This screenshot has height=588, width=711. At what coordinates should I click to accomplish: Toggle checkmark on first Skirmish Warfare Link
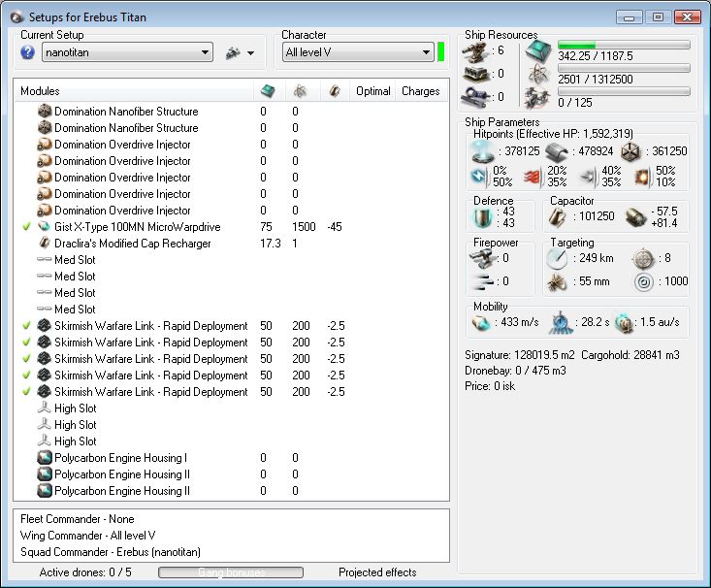pos(26,326)
